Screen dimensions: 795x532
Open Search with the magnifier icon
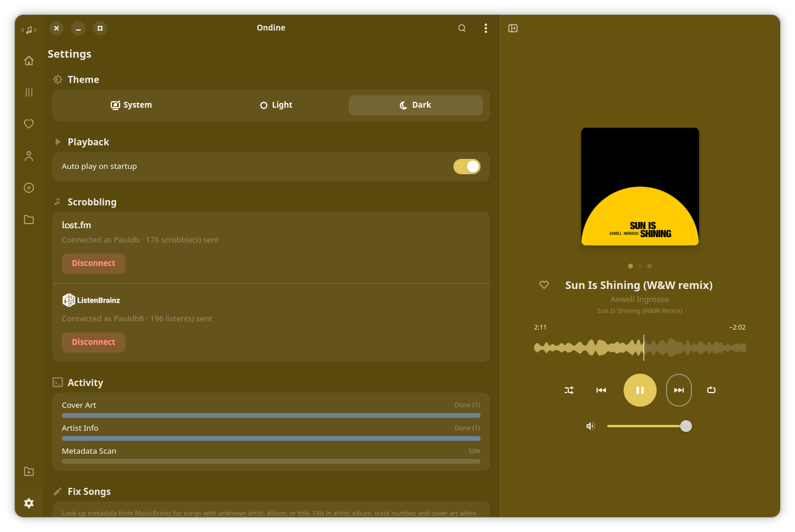point(462,28)
